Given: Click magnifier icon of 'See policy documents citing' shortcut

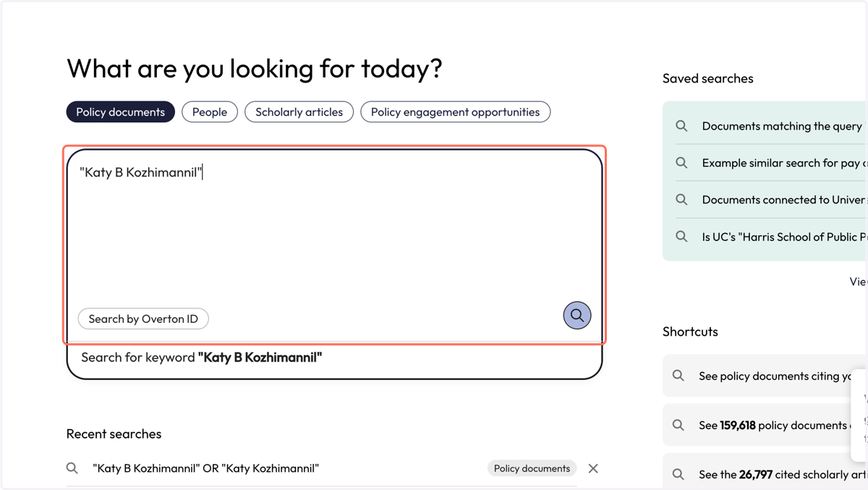Looking at the screenshot, I should [678, 376].
